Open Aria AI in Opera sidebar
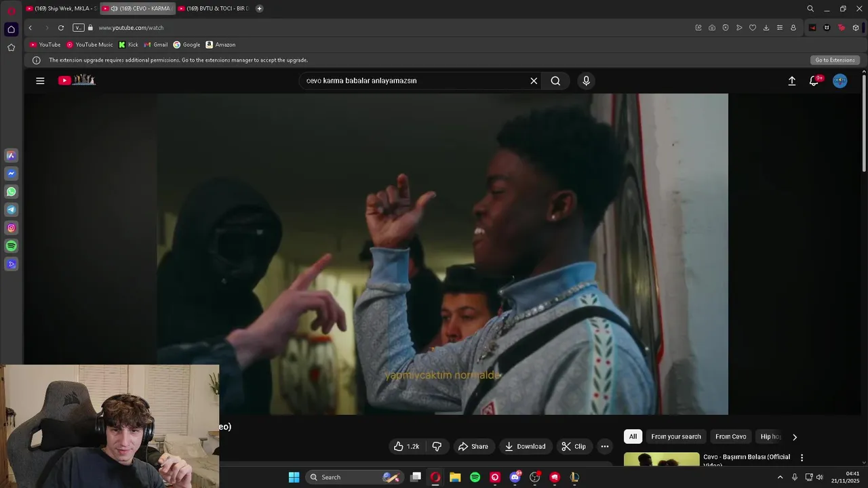 (x=11, y=155)
